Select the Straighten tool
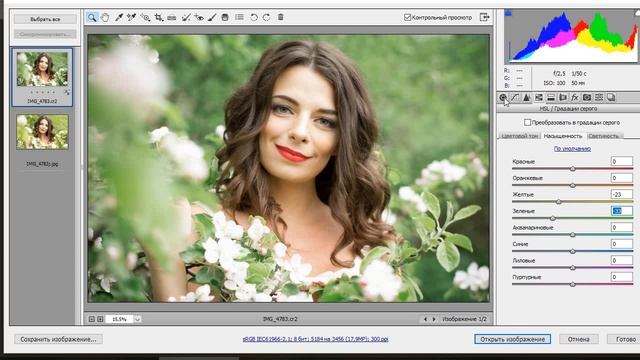Image resolution: width=640 pixels, height=360 pixels. (x=172, y=18)
